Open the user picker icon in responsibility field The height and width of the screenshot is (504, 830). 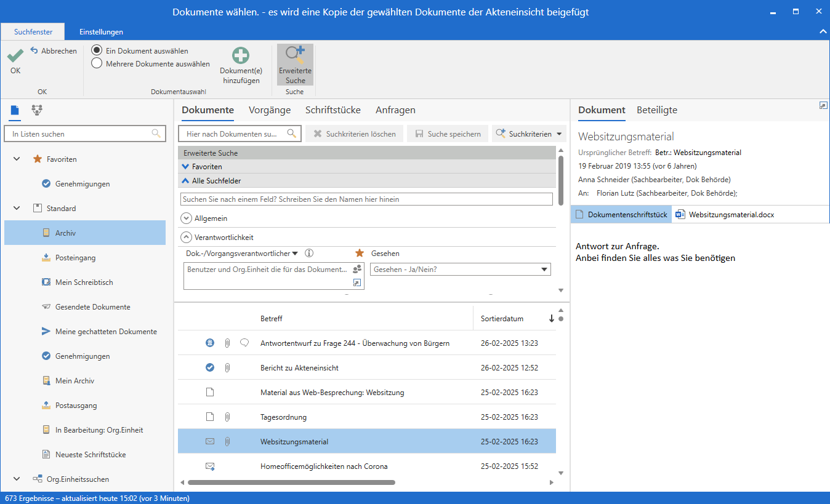coord(357,270)
